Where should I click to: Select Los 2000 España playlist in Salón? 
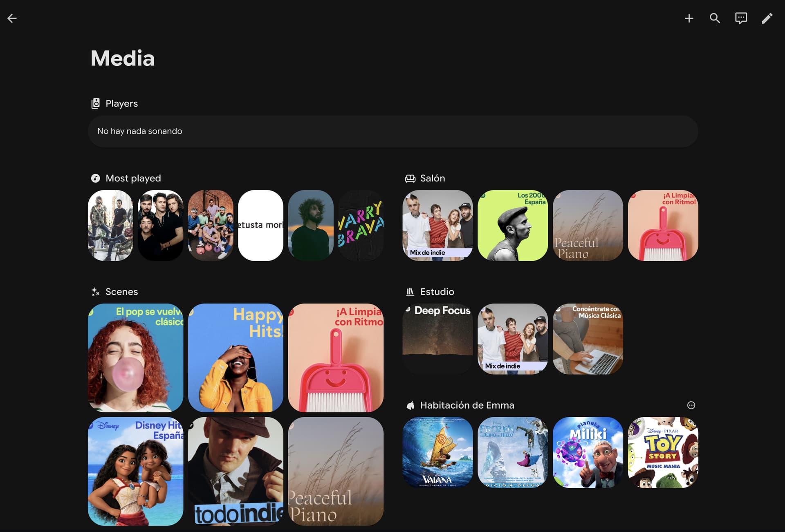click(513, 225)
